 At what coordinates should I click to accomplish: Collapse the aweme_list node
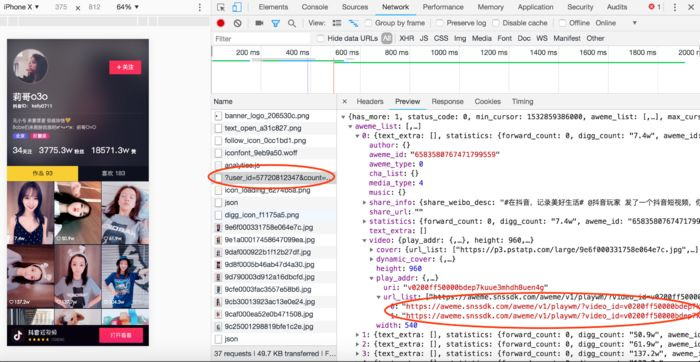point(350,126)
